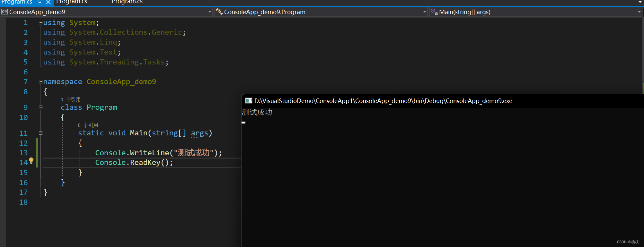
Task: Click 'System.Text' using line
Action: [x=82, y=52]
